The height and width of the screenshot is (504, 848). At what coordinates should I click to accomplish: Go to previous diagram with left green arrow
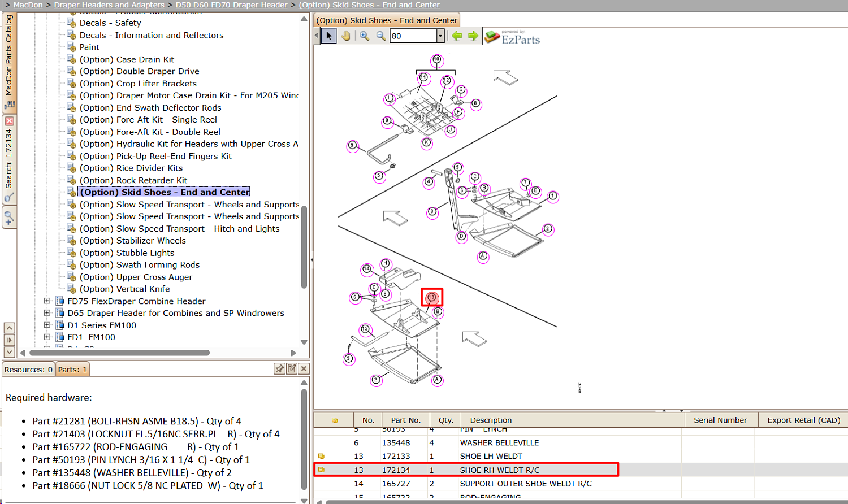coord(457,36)
